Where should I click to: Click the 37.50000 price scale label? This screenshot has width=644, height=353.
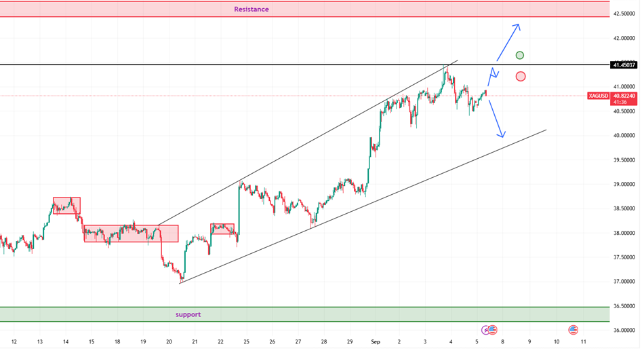(x=624, y=257)
